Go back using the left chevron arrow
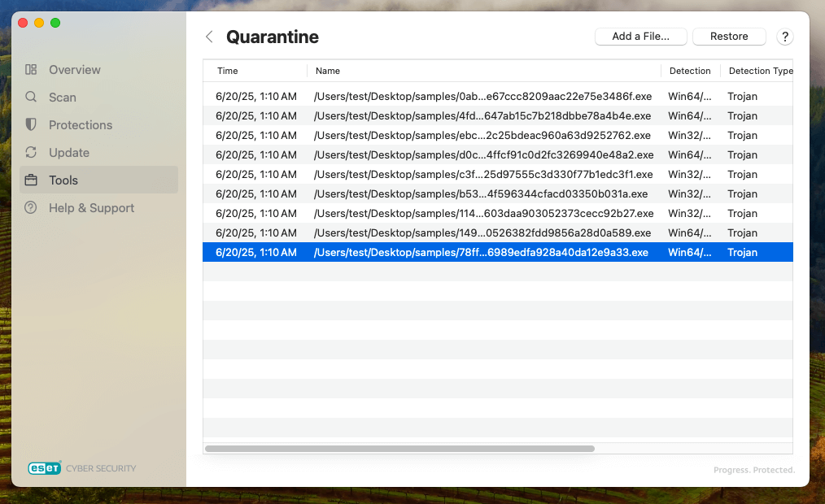This screenshot has height=504, width=825. click(x=209, y=37)
